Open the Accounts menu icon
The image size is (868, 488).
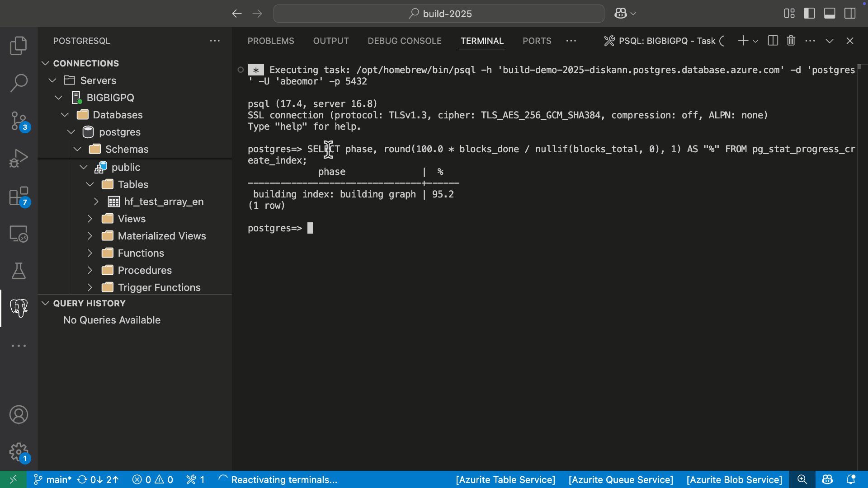[19, 415]
